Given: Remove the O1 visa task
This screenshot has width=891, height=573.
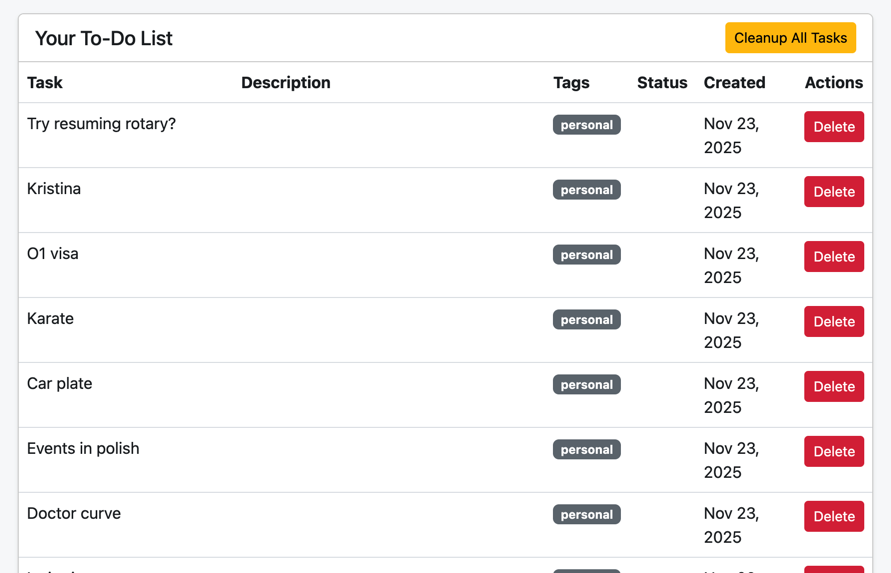Looking at the screenshot, I should click(833, 257).
